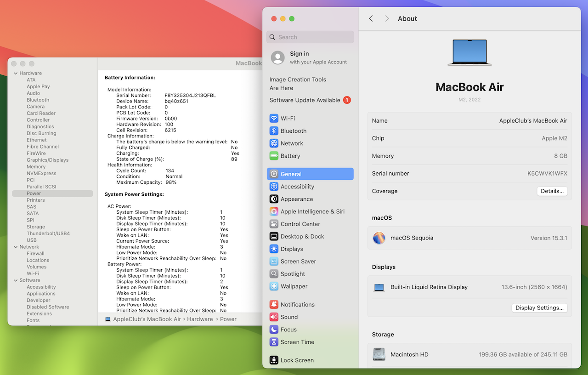Open the Lock Screen padlock icon
Image resolution: width=588 pixels, height=375 pixels.
pos(274,360)
